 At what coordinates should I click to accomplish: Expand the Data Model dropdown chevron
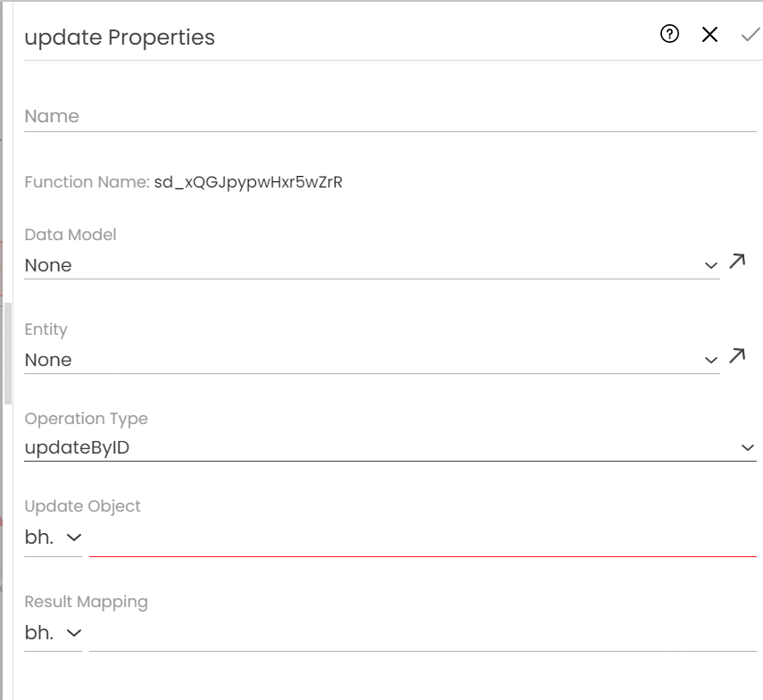[x=710, y=265]
